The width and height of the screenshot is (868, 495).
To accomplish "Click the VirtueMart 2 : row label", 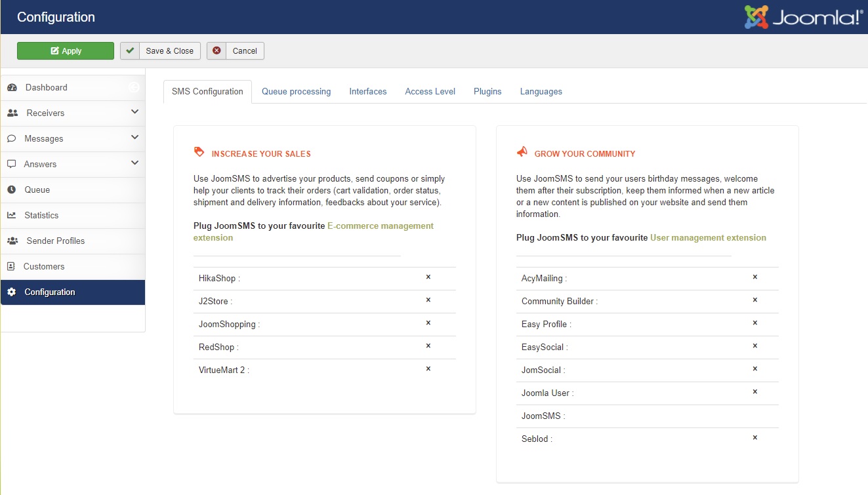I will (x=224, y=370).
